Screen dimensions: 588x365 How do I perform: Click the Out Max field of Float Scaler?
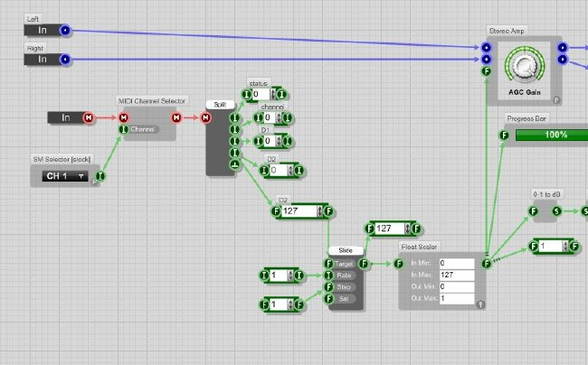[x=456, y=298]
